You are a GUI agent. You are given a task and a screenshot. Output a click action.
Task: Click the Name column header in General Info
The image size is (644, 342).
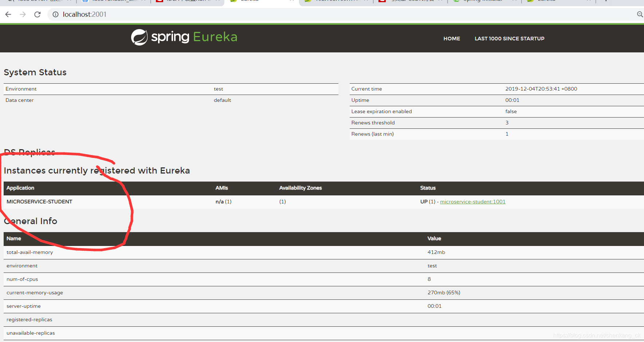14,238
